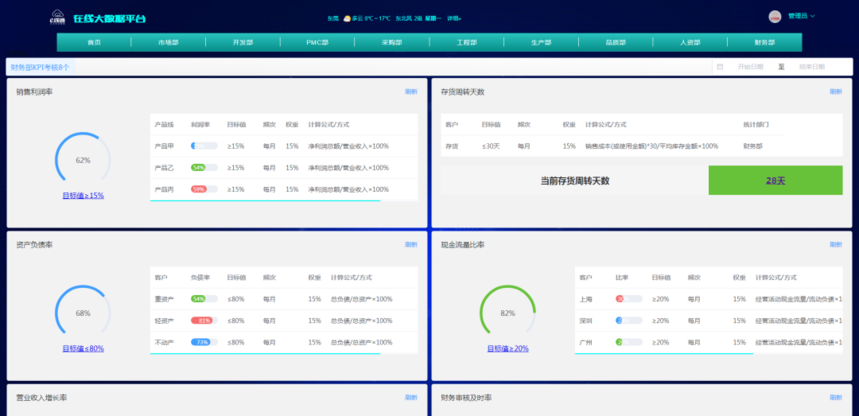Click the green 28天 value box
The height and width of the screenshot is (416, 859).
pos(775,181)
